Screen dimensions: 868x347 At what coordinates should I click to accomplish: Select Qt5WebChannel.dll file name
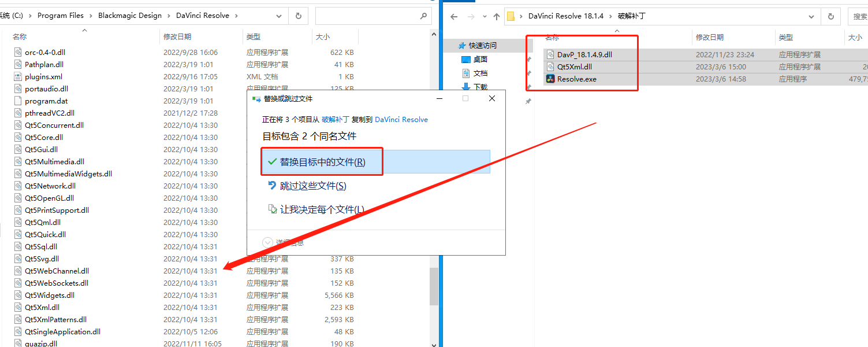pyautogui.click(x=57, y=271)
